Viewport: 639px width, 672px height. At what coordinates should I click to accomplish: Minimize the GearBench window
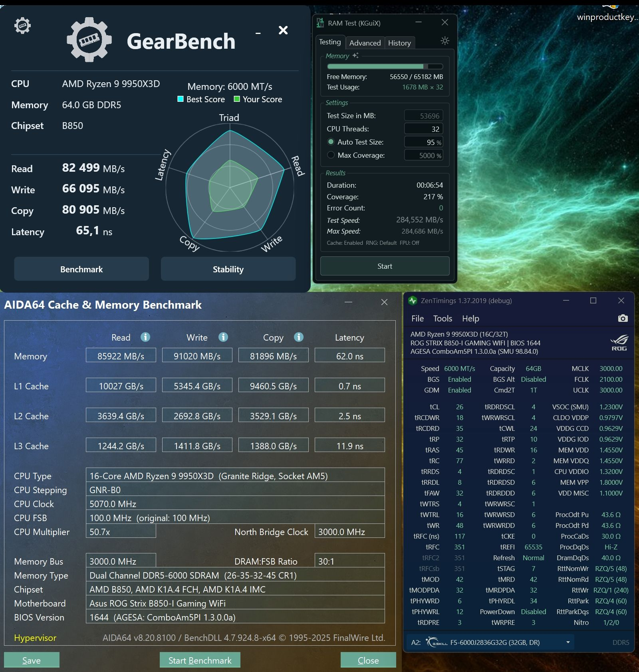click(258, 33)
